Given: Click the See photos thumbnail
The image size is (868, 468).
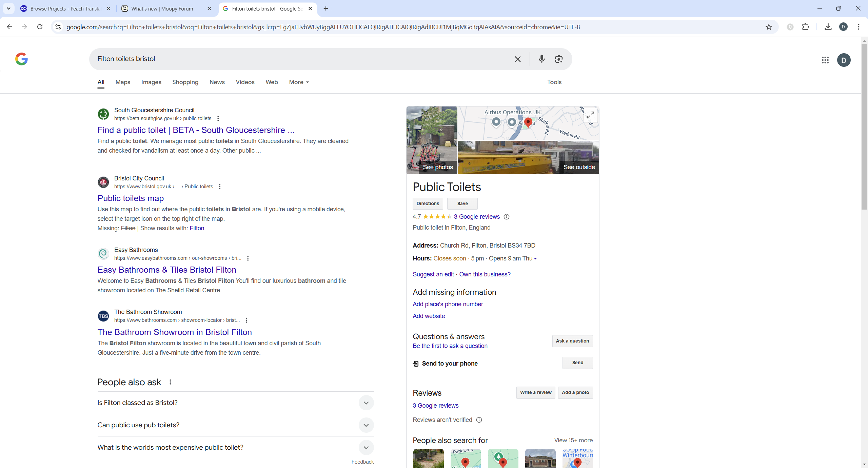Looking at the screenshot, I should point(432,140).
